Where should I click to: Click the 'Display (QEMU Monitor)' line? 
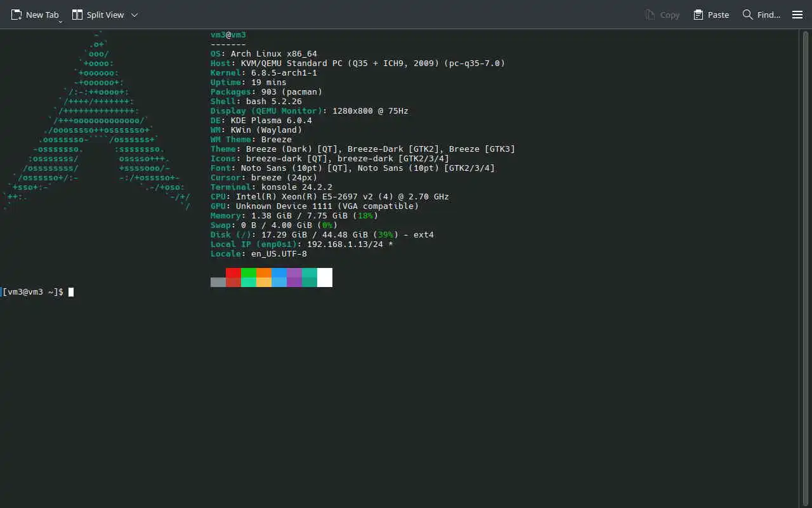click(310, 111)
